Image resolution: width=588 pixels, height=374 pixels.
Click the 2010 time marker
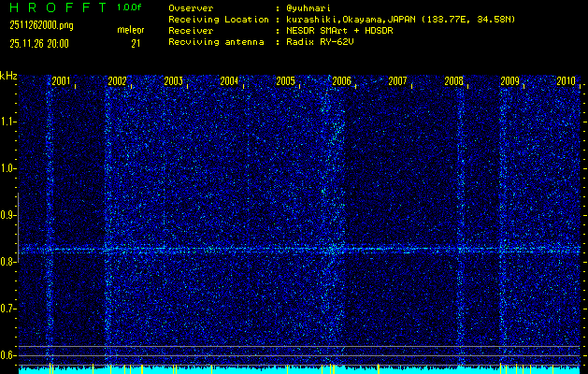566,80
